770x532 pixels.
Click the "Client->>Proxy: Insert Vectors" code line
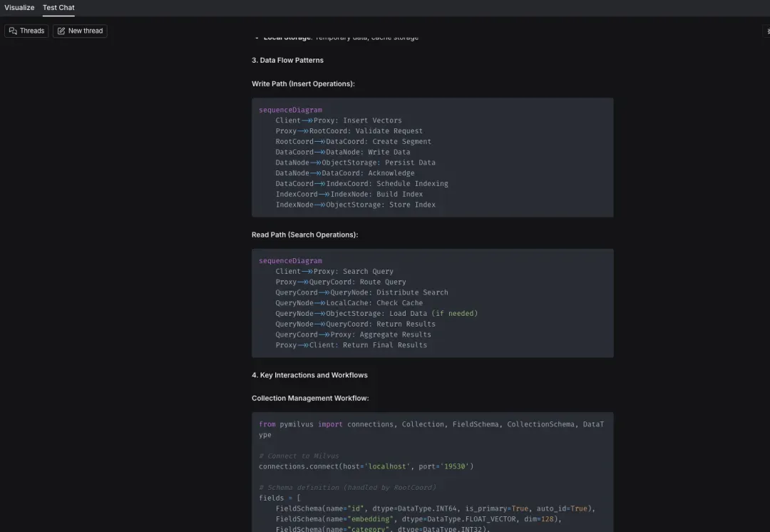[339, 121]
